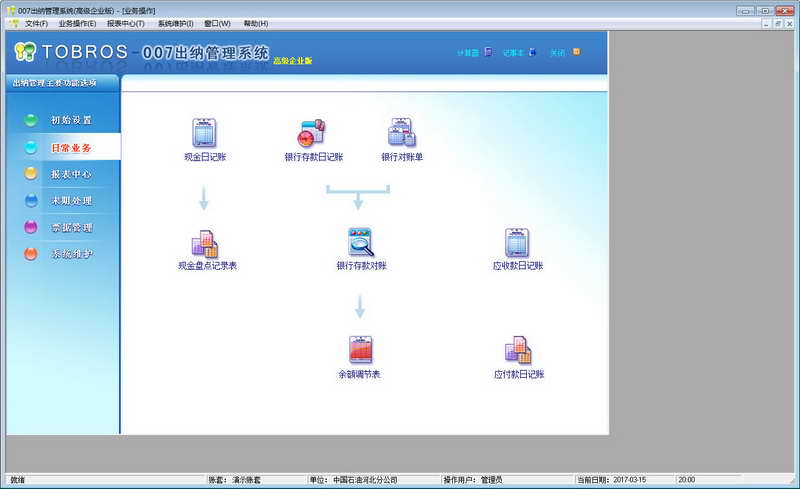Click the 记事本 notepad icon in header
This screenshot has height=489, width=800.
(x=533, y=52)
